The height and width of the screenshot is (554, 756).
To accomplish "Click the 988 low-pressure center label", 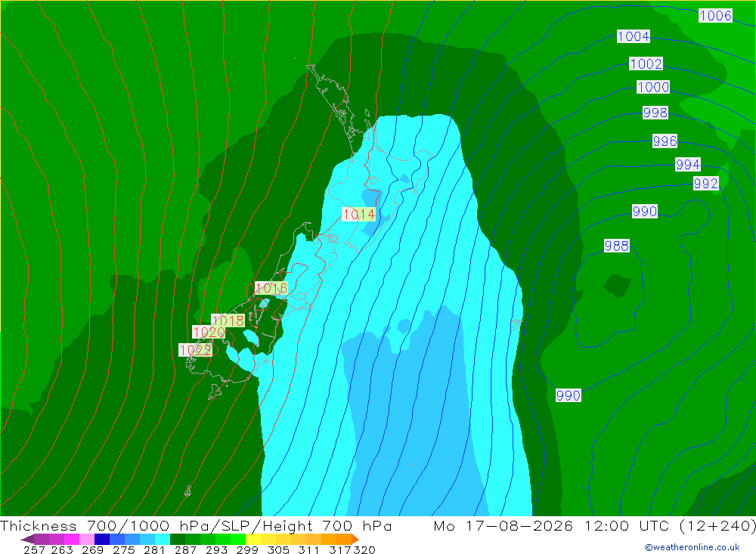I will [x=617, y=246].
